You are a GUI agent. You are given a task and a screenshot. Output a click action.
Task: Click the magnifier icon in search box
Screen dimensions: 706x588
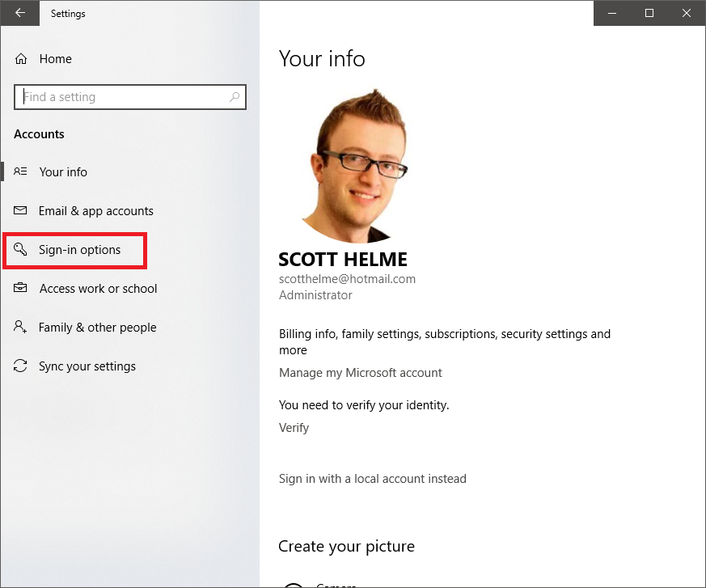[x=235, y=97]
